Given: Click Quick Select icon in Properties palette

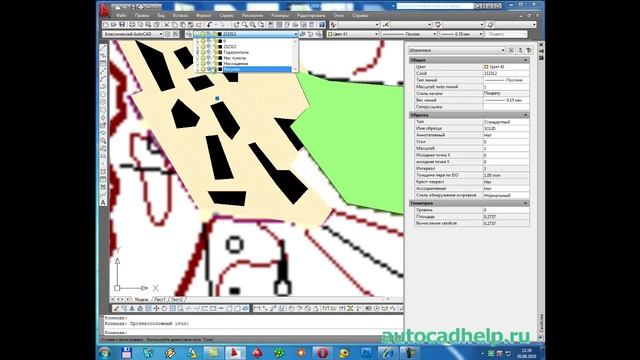Looking at the screenshot, I should [529, 50].
